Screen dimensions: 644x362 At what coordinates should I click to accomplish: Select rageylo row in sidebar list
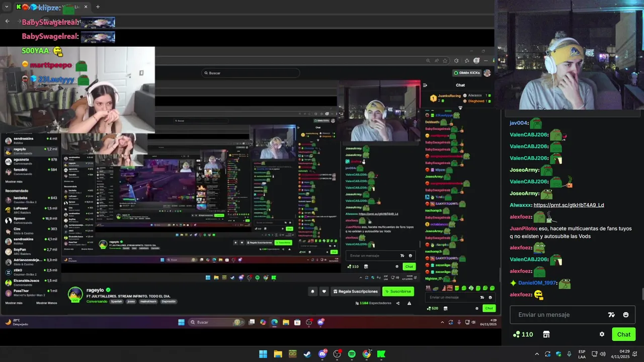(x=31, y=151)
